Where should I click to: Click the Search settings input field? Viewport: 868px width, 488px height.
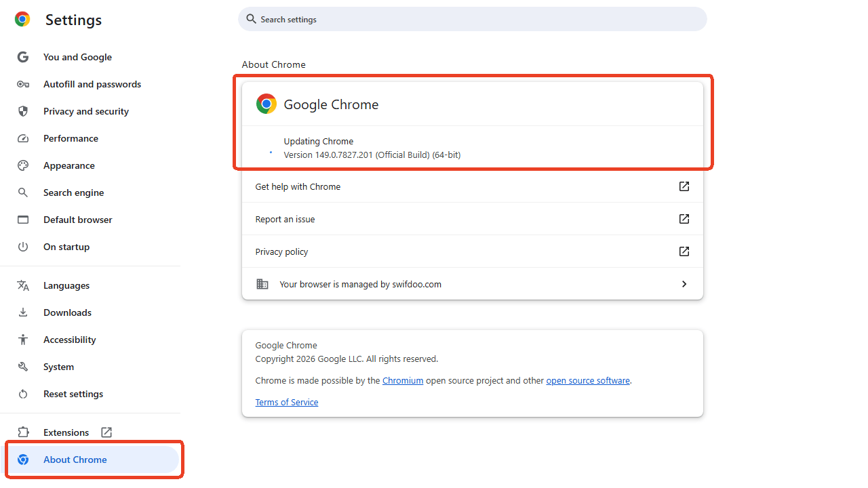point(473,19)
